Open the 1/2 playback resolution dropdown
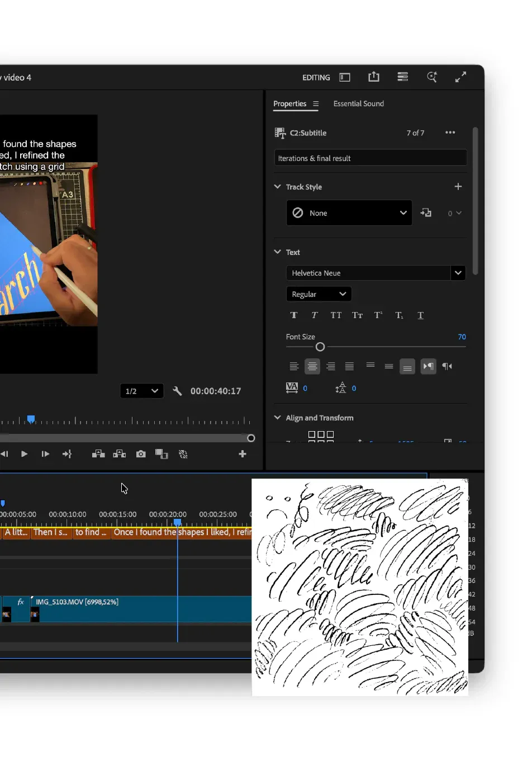 click(142, 391)
